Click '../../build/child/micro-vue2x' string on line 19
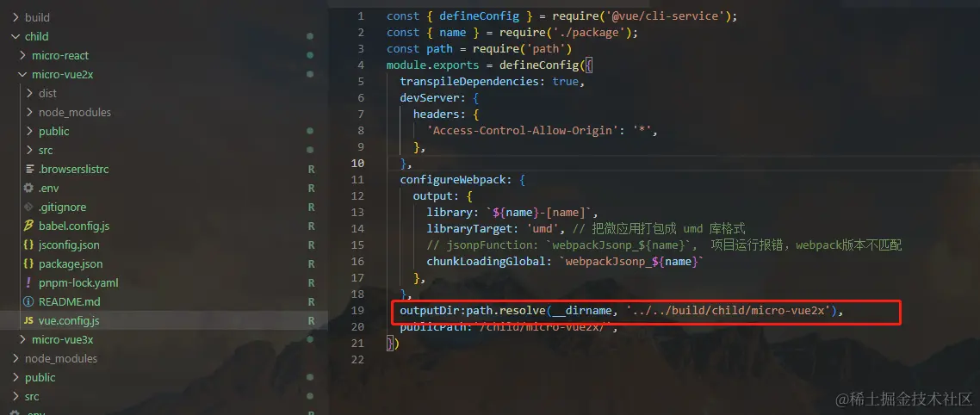The image size is (980, 415). pyautogui.click(x=730, y=311)
